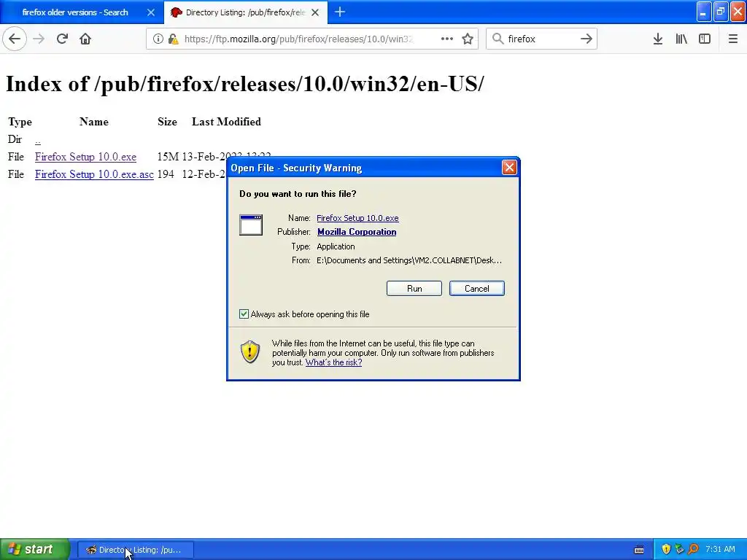Open the Library icon

pyautogui.click(x=681, y=39)
